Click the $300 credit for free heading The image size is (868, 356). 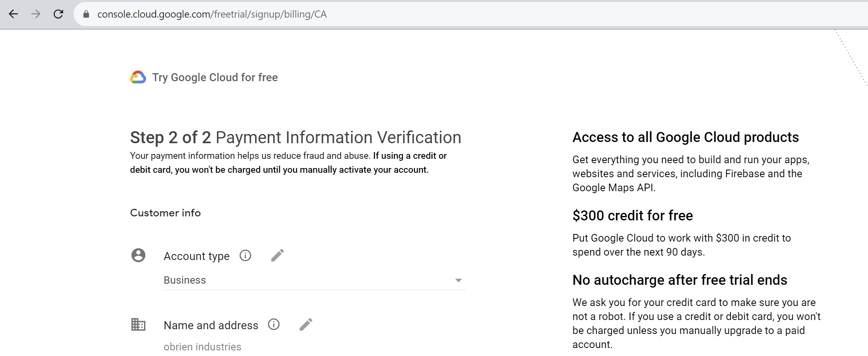click(x=633, y=215)
